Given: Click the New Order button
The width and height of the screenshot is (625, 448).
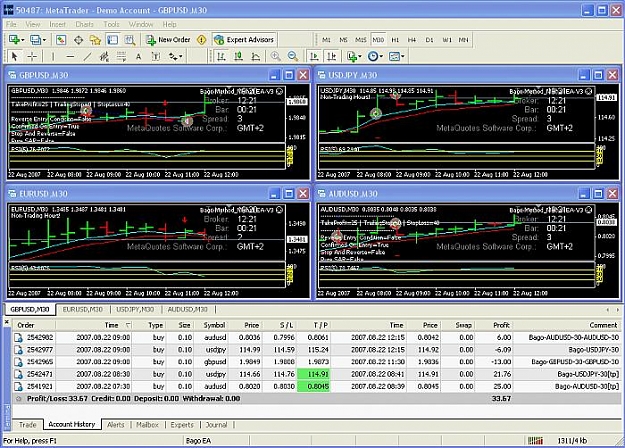Looking at the screenshot, I should tap(168, 40).
